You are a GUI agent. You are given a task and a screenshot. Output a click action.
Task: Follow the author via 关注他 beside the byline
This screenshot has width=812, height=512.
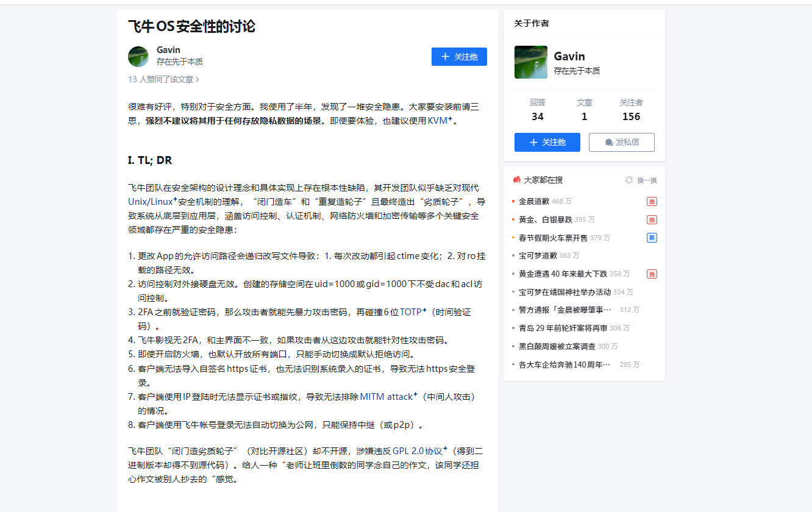(459, 57)
